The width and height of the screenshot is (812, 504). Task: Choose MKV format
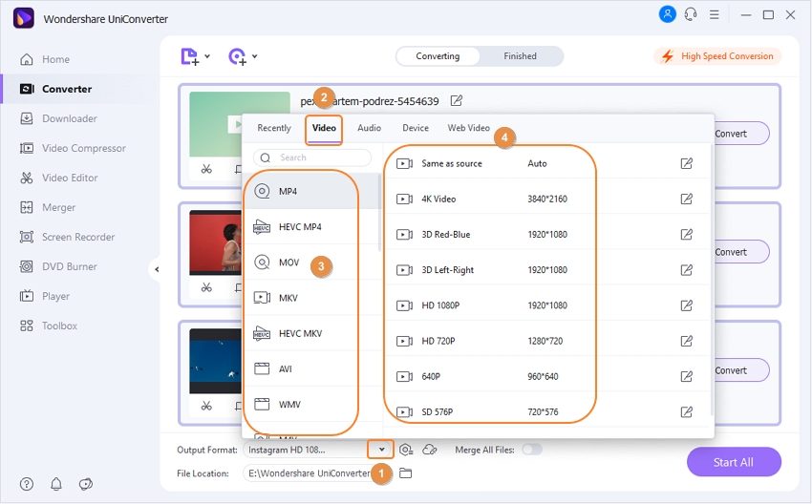pyautogui.click(x=311, y=298)
